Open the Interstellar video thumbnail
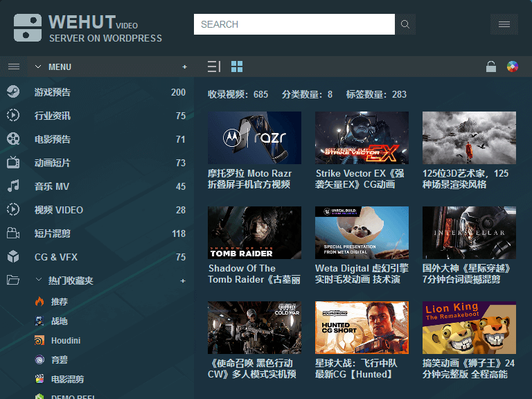532x399 pixels. [469, 233]
